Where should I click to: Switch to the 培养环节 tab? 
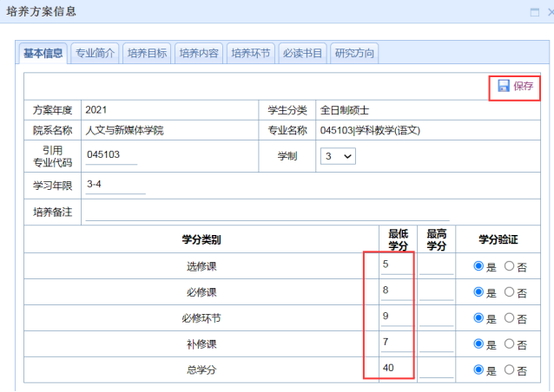coord(251,54)
